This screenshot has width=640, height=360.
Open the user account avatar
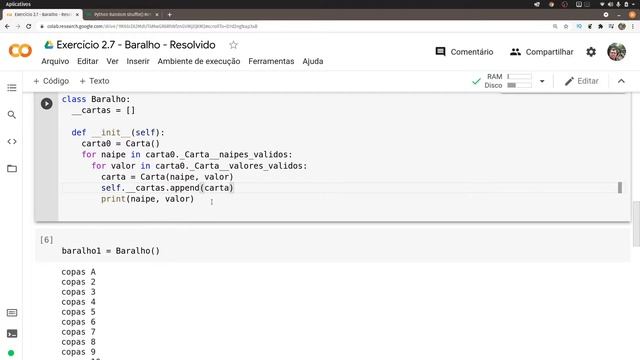616,52
